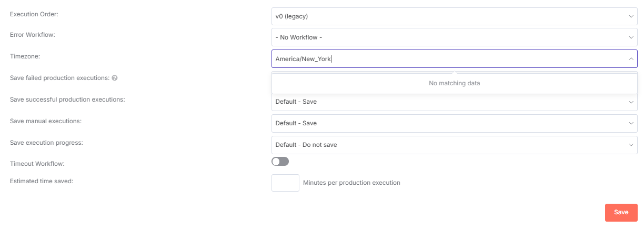
Task: Click the help icon beside Save failed production executions
Action: click(115, 78)
